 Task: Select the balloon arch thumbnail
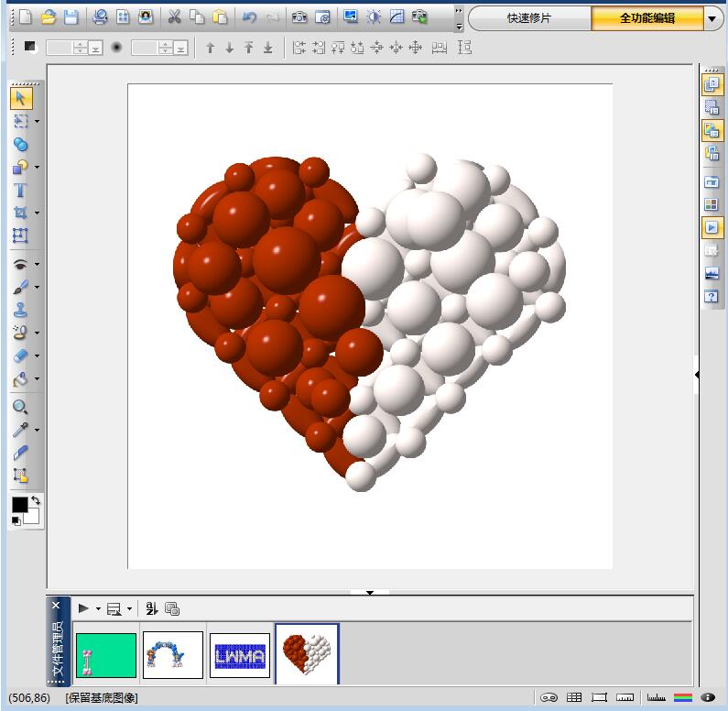[173, 655]
